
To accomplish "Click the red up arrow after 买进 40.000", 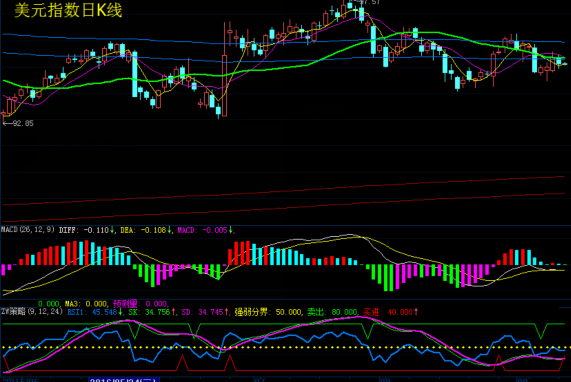I will click(x=416, y=312).
